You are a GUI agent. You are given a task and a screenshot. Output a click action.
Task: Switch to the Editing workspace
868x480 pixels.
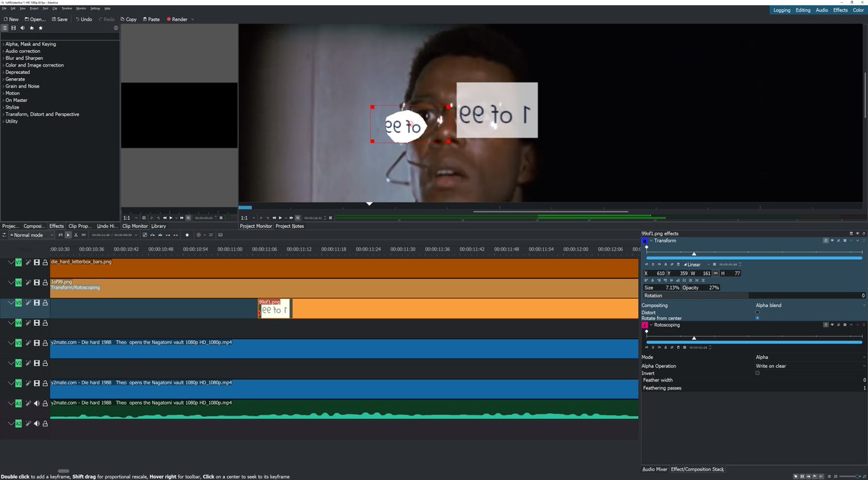coord(803,10)
